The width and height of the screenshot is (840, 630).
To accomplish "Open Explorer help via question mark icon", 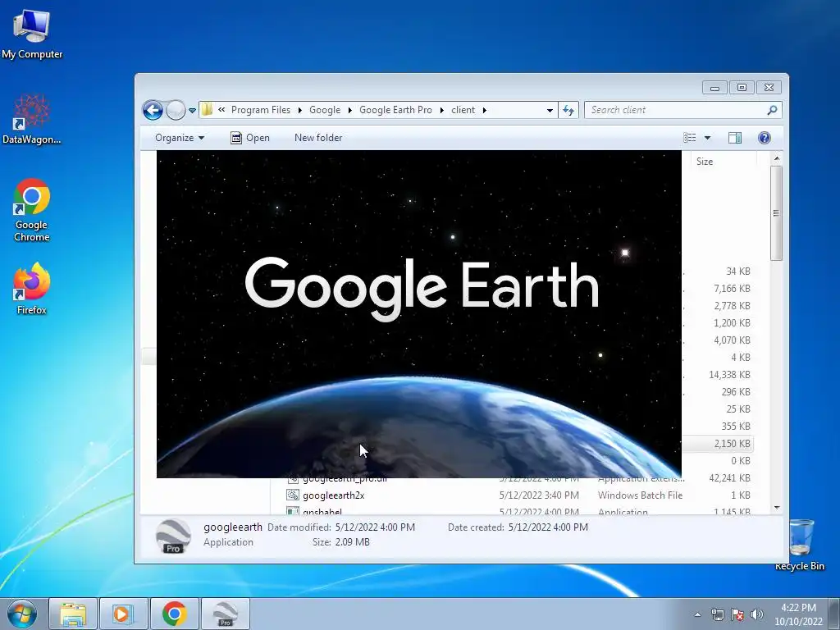I will [765, 138].
